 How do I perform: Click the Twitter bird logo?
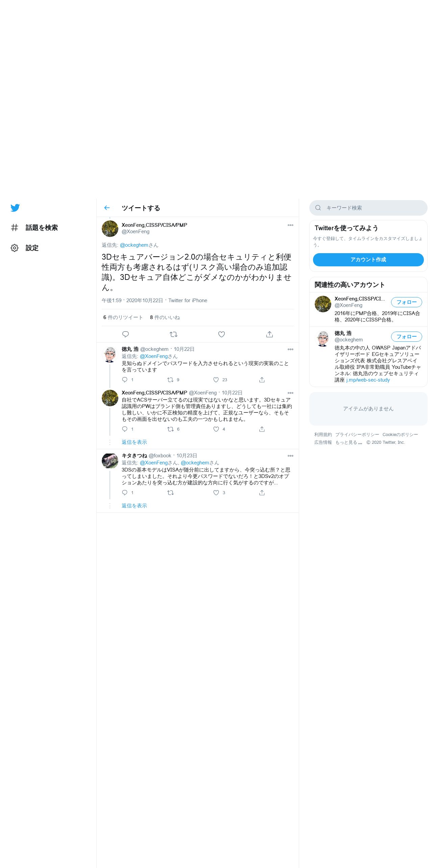click(15, 208)
